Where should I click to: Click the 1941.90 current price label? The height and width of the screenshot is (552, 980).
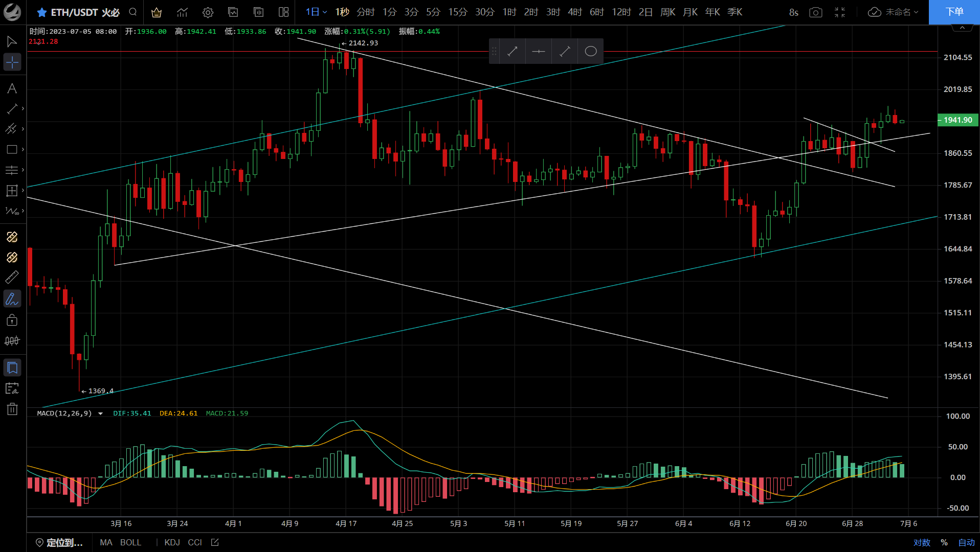(957, 120)
